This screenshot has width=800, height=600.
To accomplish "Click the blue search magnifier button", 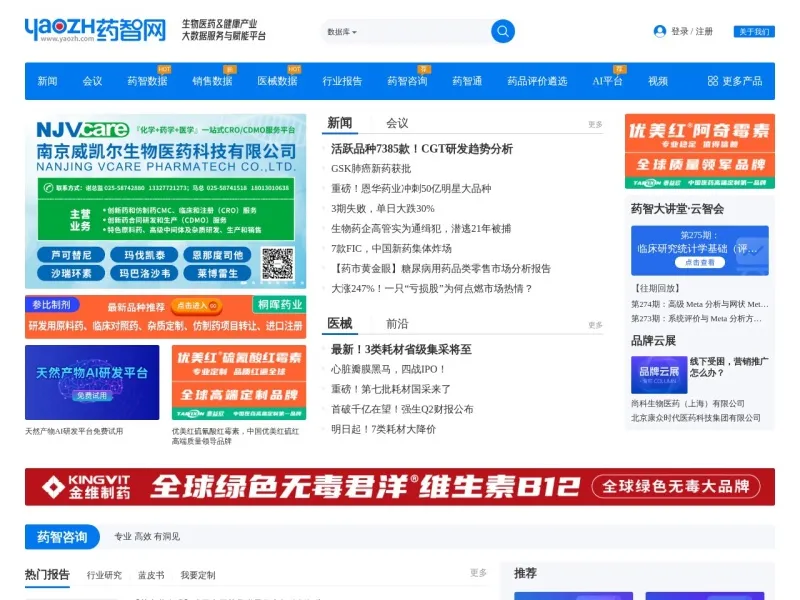I will (x=503, y=32).
